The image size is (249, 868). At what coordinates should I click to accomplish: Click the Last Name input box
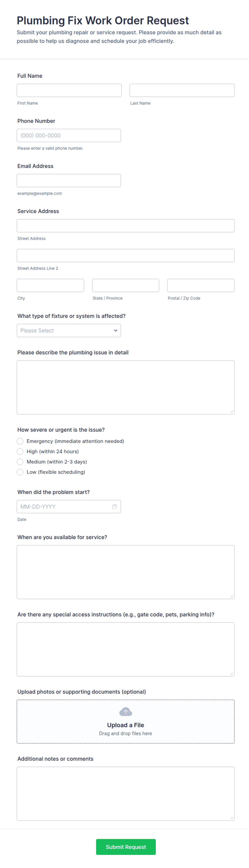182,90
